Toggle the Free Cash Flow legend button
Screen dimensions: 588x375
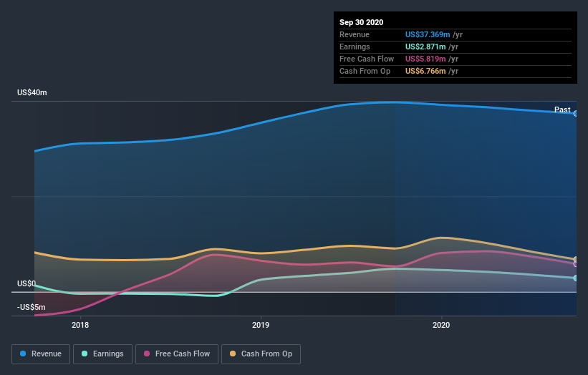click(x=177, y=354)
